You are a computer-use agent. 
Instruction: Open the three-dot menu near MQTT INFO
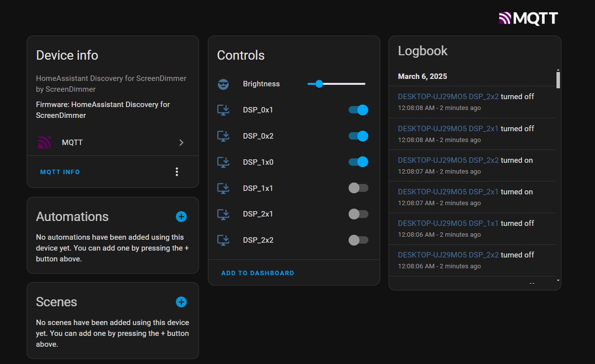point(177,172)
